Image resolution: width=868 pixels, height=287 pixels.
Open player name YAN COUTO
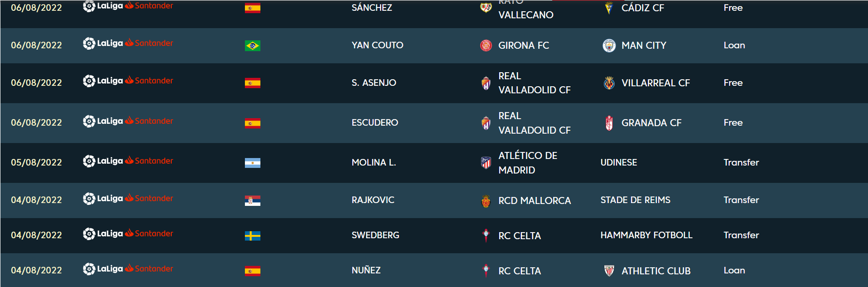(x=377, y=45)
